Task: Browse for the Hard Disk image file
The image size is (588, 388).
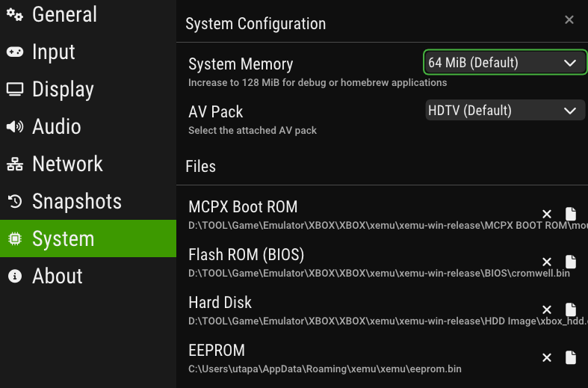Action: coord(571,310)
